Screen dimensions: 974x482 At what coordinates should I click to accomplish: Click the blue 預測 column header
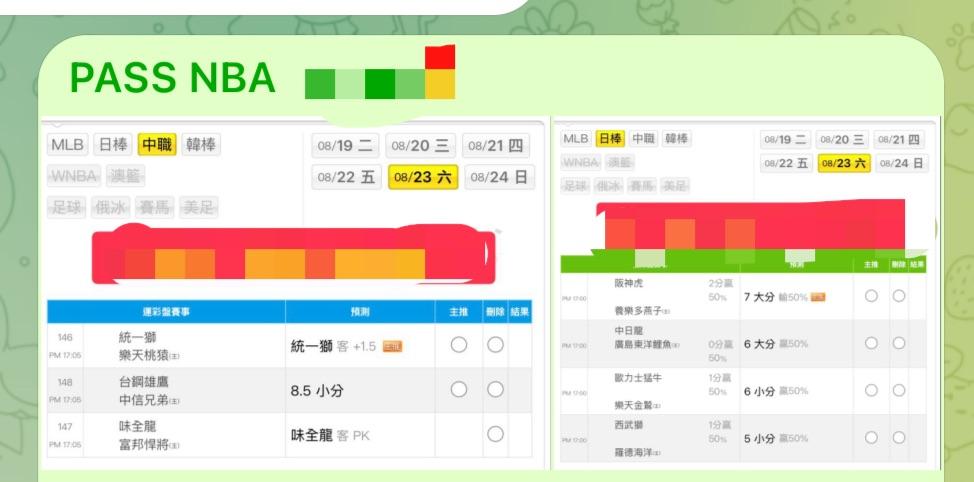(x=360, y=312)
